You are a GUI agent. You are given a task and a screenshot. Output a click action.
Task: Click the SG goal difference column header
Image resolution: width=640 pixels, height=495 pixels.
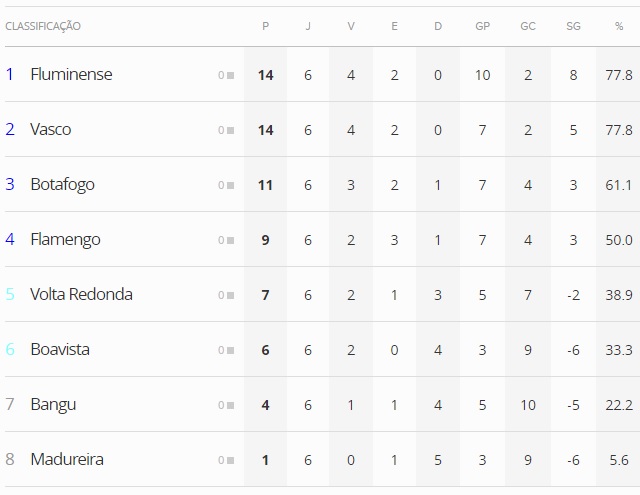coord(573,27)
